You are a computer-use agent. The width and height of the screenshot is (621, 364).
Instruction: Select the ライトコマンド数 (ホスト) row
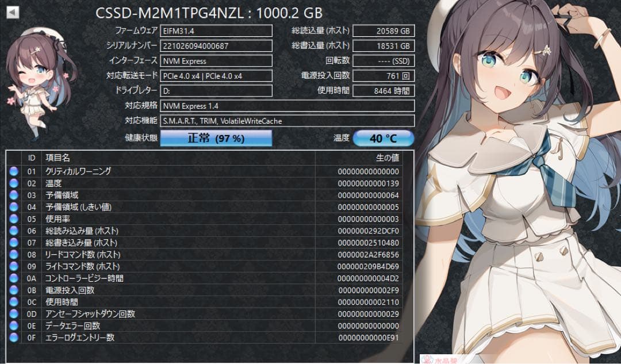(172, 266)
